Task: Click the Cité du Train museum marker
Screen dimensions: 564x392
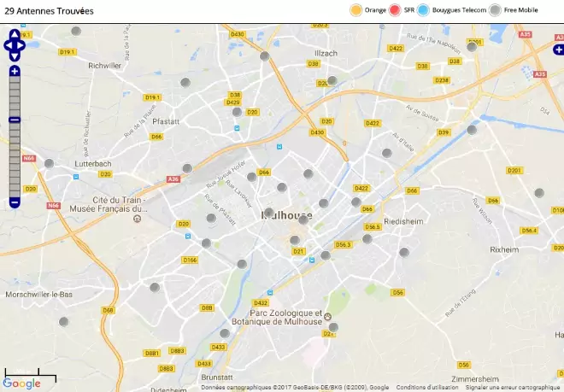Action: [x=137, y=219]
